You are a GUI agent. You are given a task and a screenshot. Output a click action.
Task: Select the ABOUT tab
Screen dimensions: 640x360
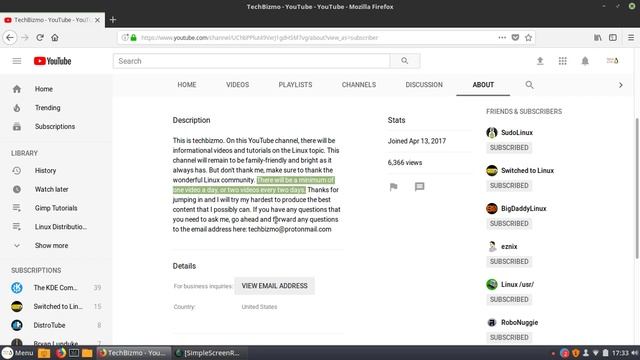(483, 85)
